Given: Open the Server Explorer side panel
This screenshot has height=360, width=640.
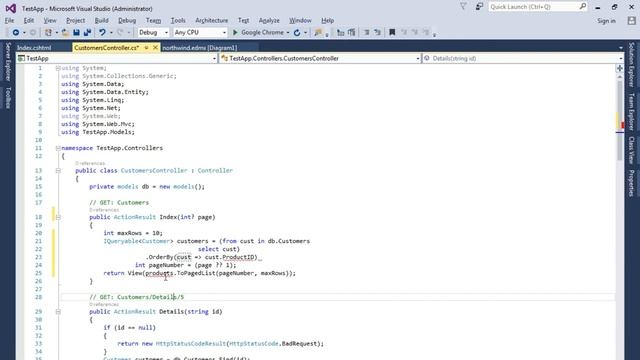Looking at the screenshot, I should [8, 62].
